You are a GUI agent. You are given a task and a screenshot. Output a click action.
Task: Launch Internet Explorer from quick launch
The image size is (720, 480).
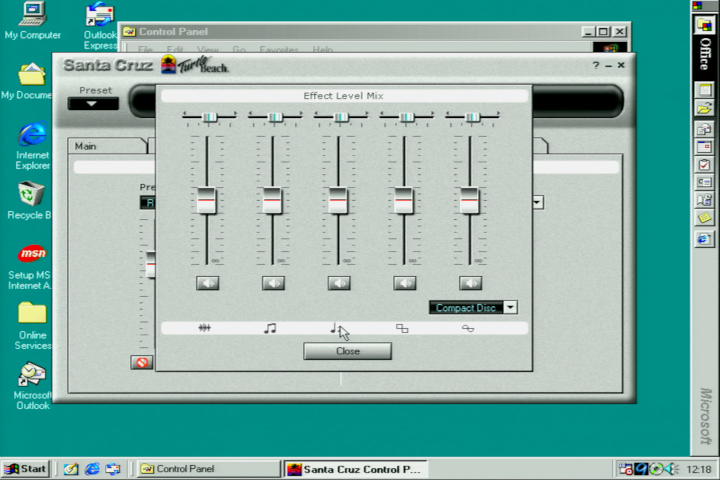click(92, 469)
